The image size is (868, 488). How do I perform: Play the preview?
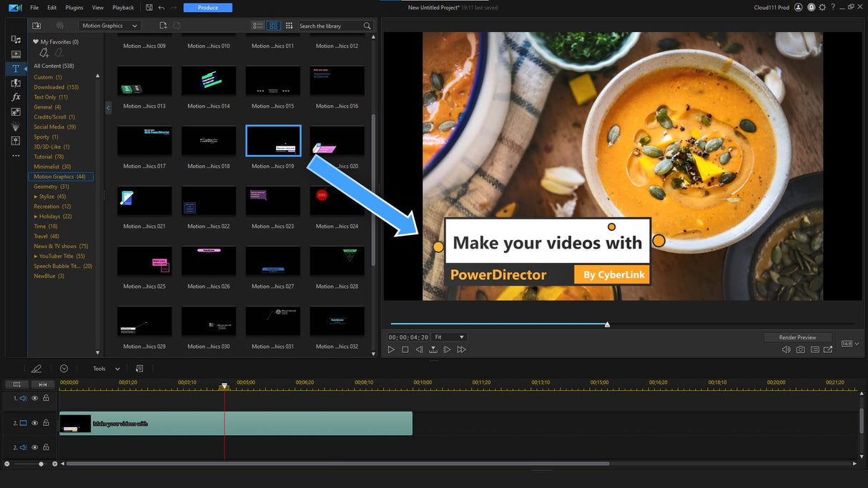tap(391, 349)
